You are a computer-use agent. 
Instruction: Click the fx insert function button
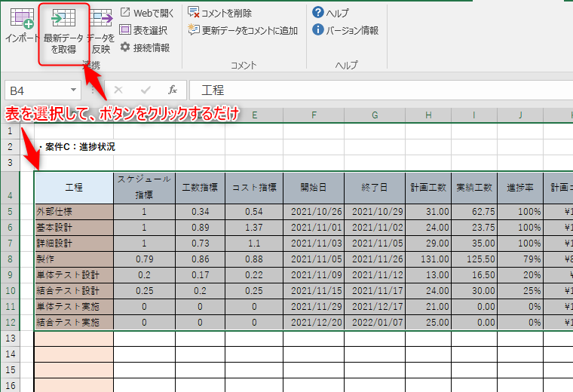click(172, 90)
